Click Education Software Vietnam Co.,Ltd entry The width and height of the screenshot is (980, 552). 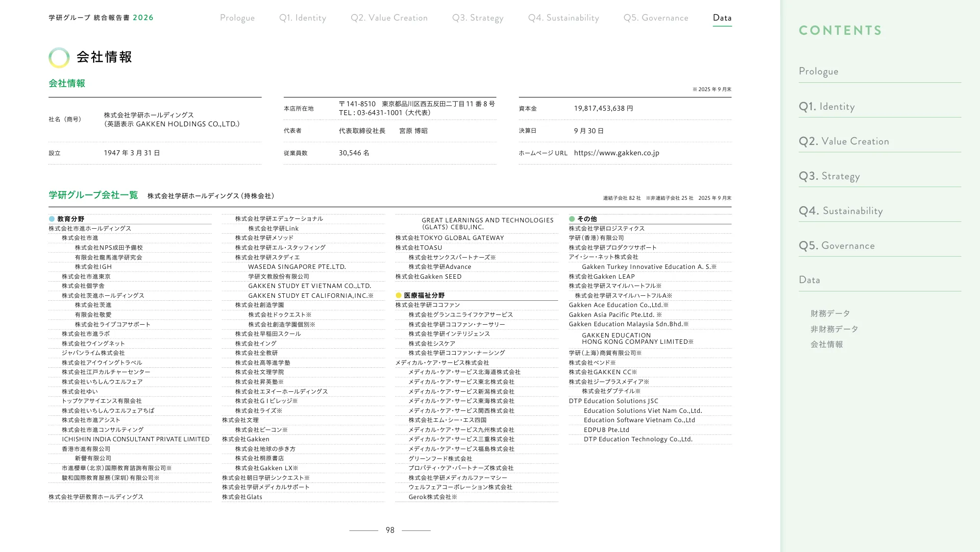[639, 420]
